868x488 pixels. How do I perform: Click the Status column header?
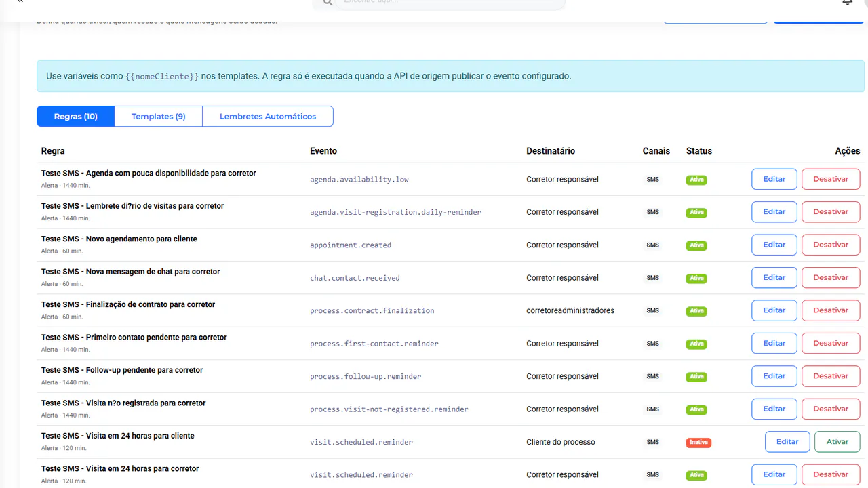(699, 151)
